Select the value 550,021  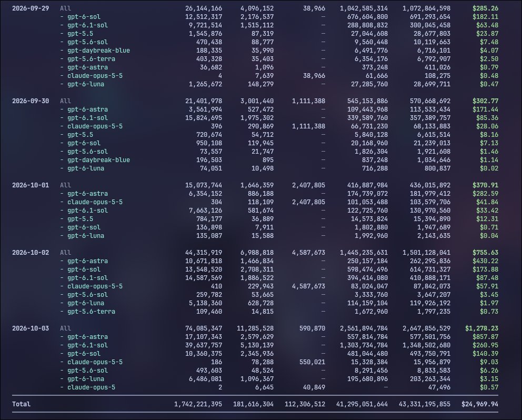point(312,362)
